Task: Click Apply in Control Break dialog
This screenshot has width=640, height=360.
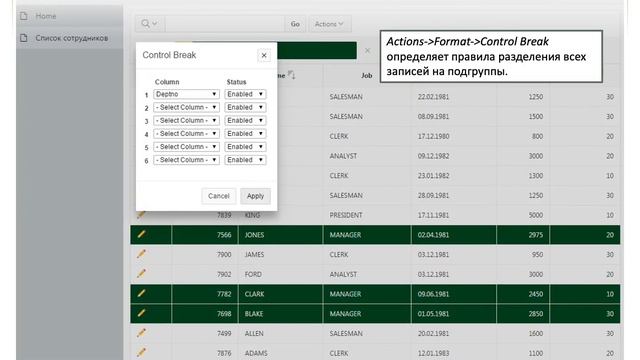Action: click(255, 196)
